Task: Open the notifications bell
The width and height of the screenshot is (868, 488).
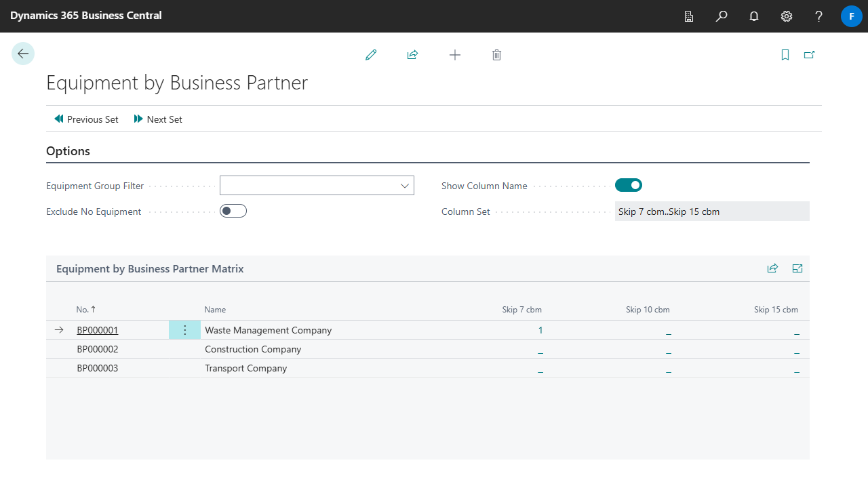Action: 754,16
